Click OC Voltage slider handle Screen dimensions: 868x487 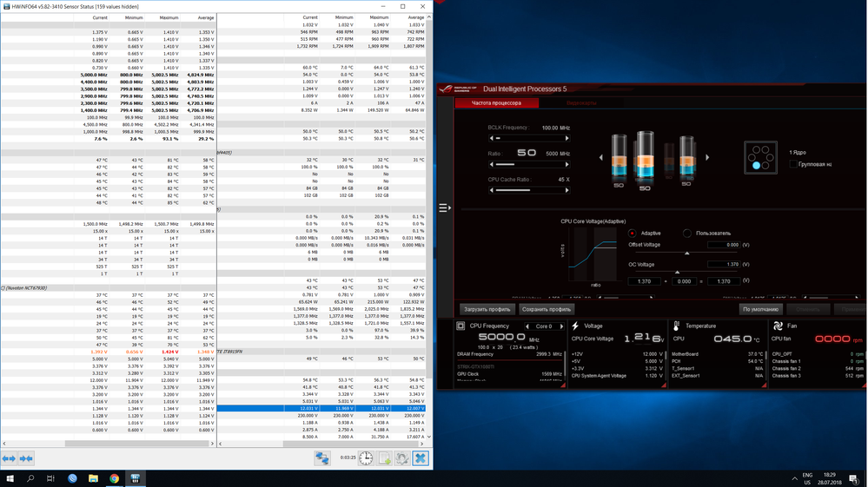coord(677,273)
